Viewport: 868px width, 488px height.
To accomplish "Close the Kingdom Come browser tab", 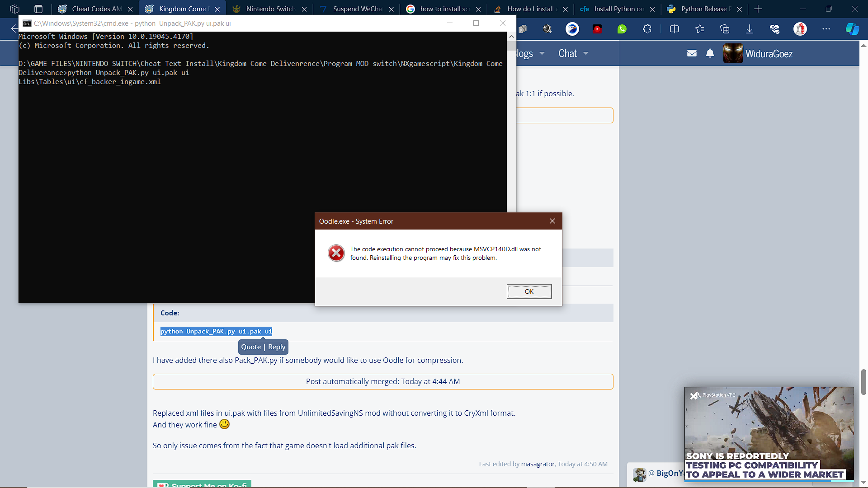I will [217, 9].
